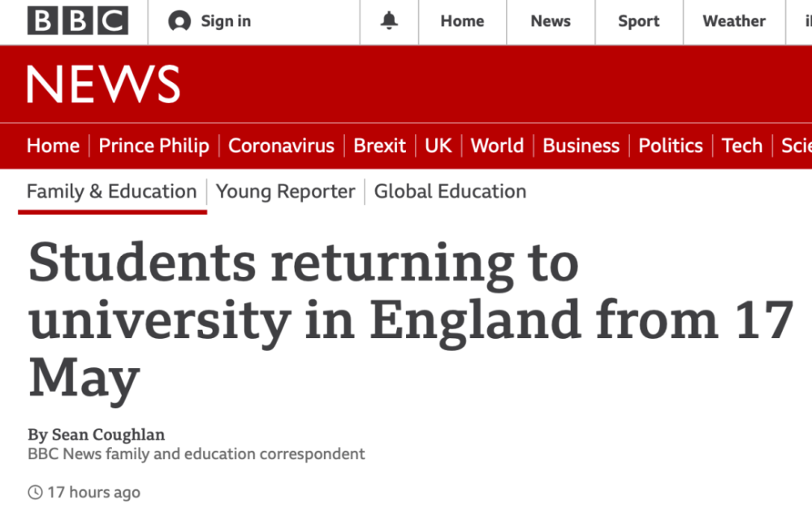
Task: Click the author name Sean Coughlan
Action: click(107, 434)
